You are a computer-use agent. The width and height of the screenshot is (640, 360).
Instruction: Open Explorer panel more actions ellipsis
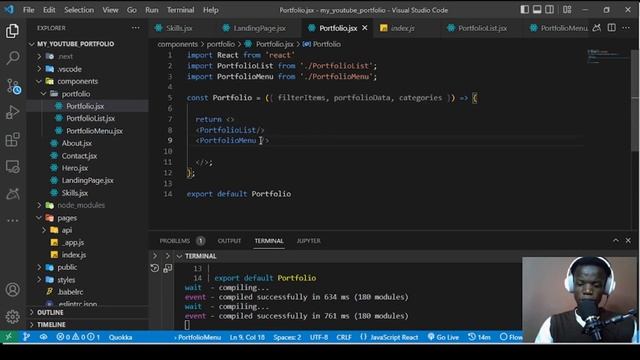coord(136,28)
